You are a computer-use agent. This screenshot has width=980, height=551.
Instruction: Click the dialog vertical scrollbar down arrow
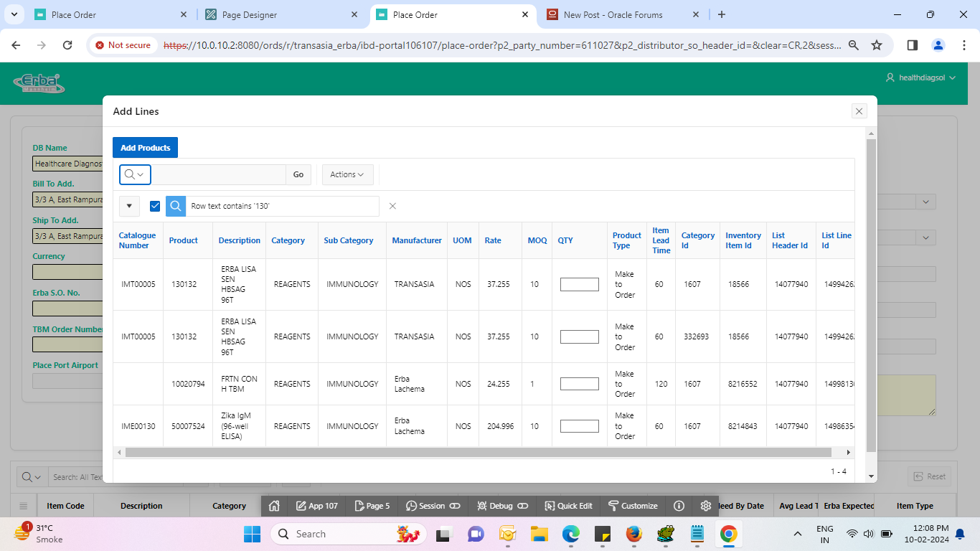click(x=872, y=476)
